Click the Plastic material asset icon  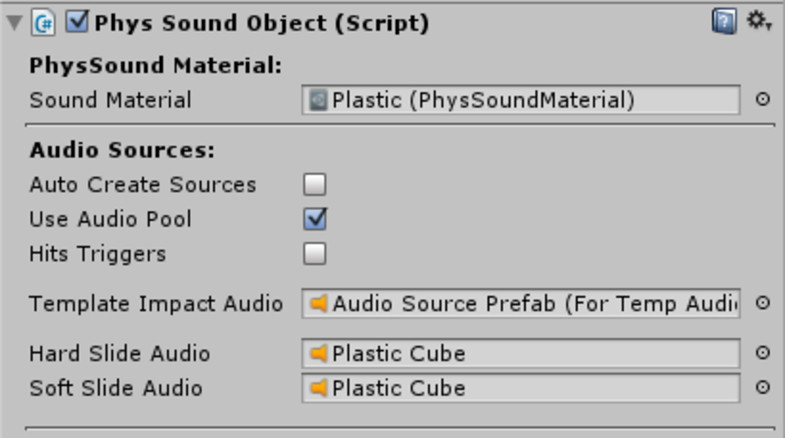(x=318, y=100)
